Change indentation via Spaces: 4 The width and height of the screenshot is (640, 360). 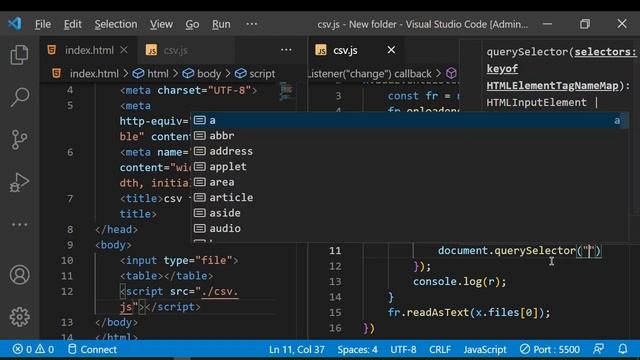357,349
